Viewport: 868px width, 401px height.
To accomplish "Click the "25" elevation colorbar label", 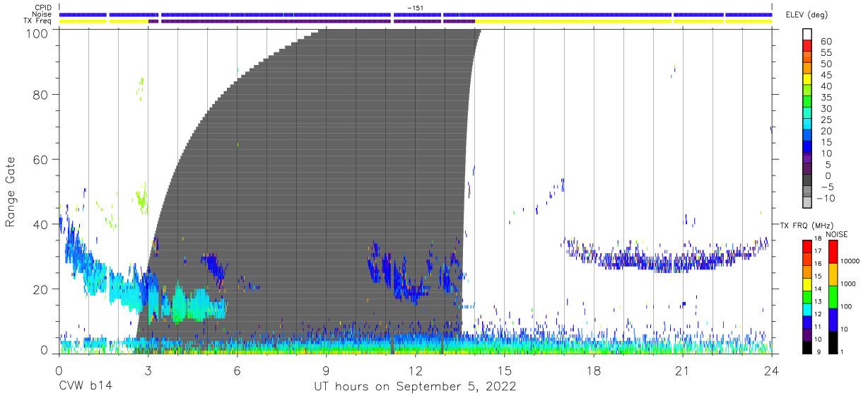I will (x=827, y=120).
